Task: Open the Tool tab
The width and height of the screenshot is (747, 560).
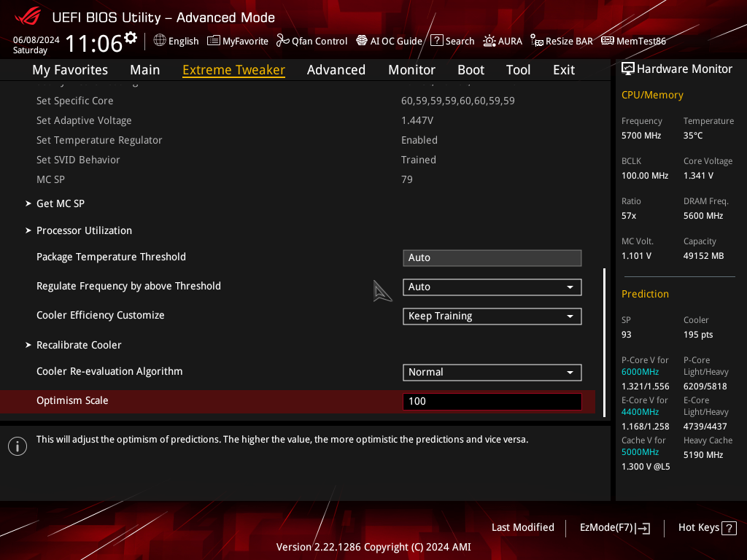Action: tap(519, 70)
